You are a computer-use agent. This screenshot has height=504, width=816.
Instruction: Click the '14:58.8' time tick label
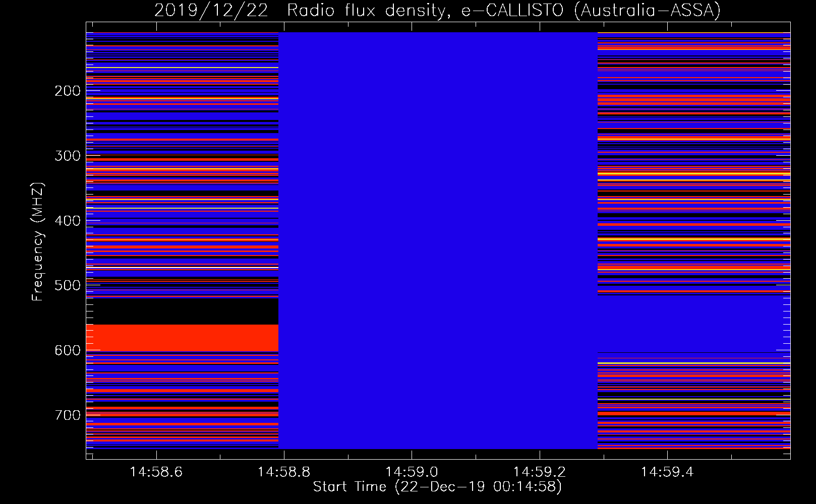click(284, 472)
